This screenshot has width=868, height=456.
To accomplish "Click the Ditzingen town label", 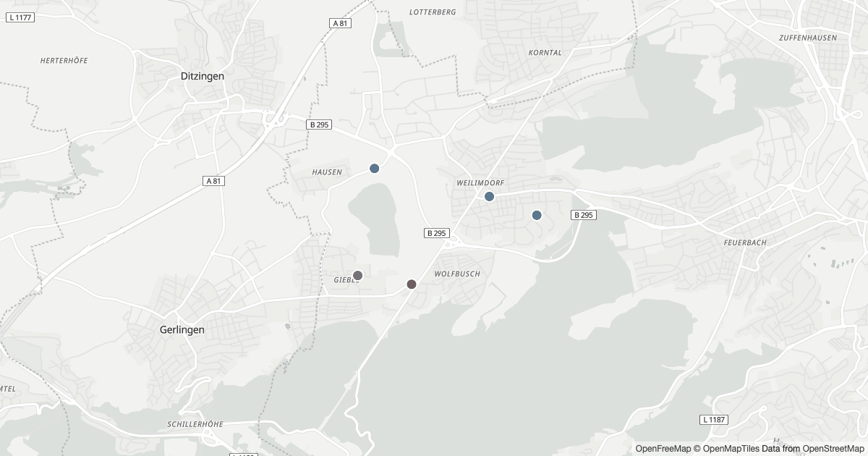I will point(202,76).
